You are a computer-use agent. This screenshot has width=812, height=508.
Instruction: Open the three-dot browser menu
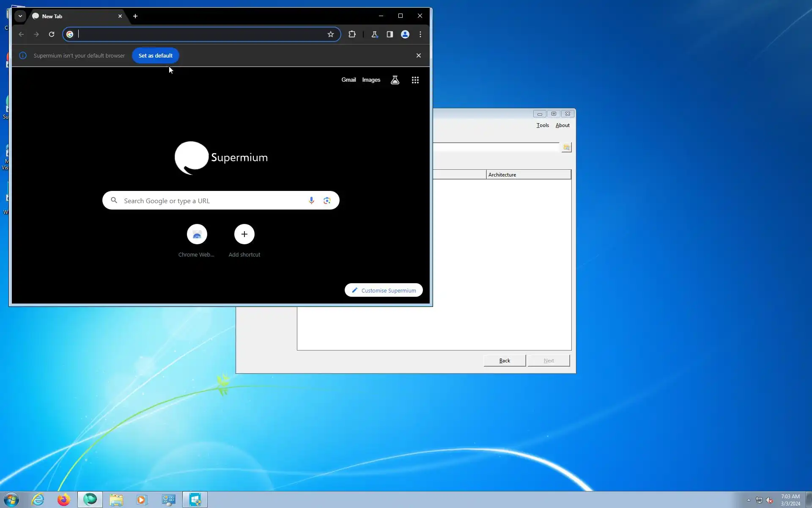click(x=420, y=34)
